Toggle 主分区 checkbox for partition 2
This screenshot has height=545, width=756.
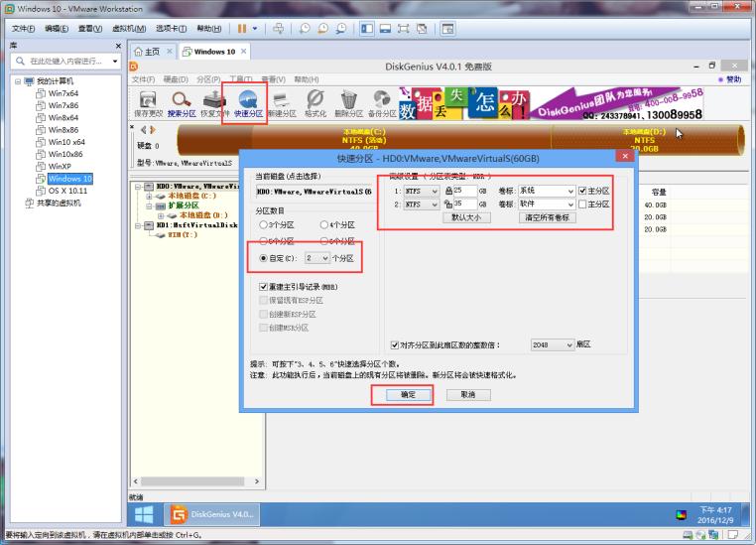582,204
